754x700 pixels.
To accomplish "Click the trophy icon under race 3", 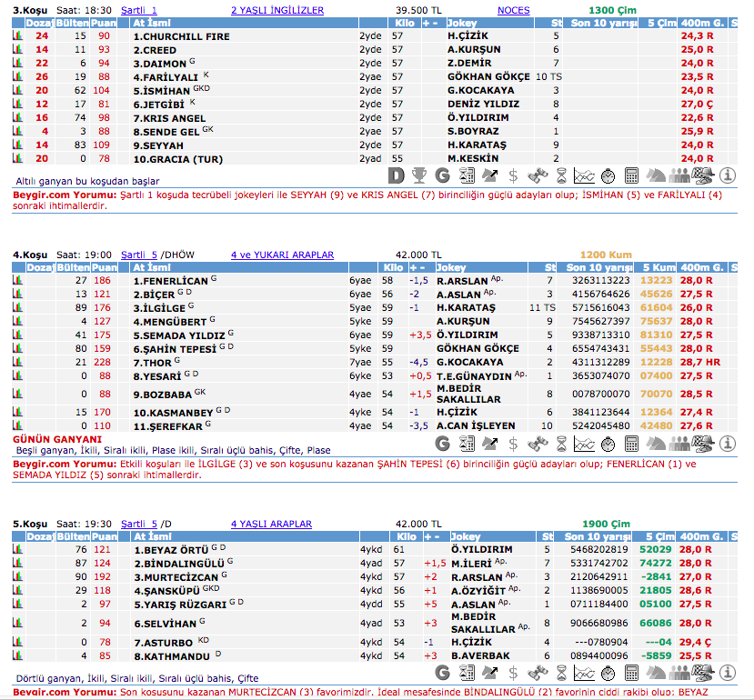I will pos(419,175).
